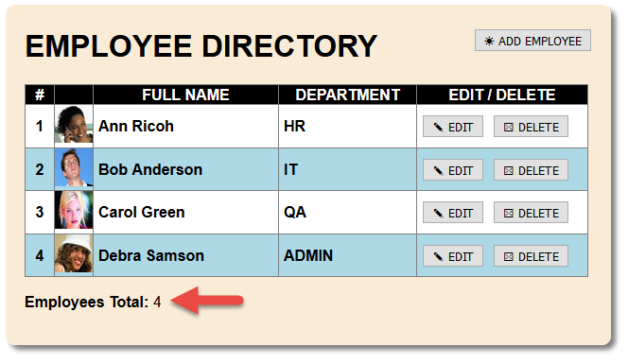Click the # column header
The height and width of the screenshot is (364, 628).
(x=40, y=95)
